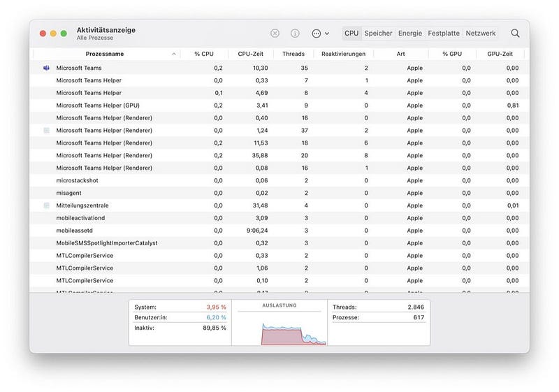559x392 pixels.
Task: Open the more options ellipsis menu
Action: [320, 34]
